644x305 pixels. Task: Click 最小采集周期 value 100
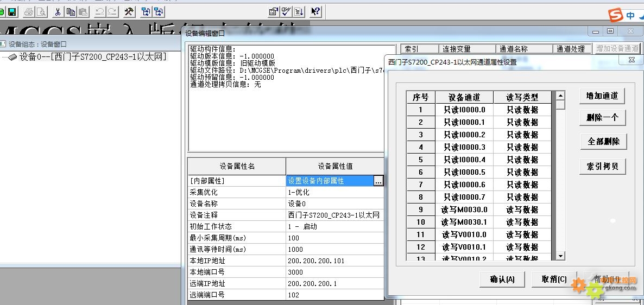tap(335, 238)
